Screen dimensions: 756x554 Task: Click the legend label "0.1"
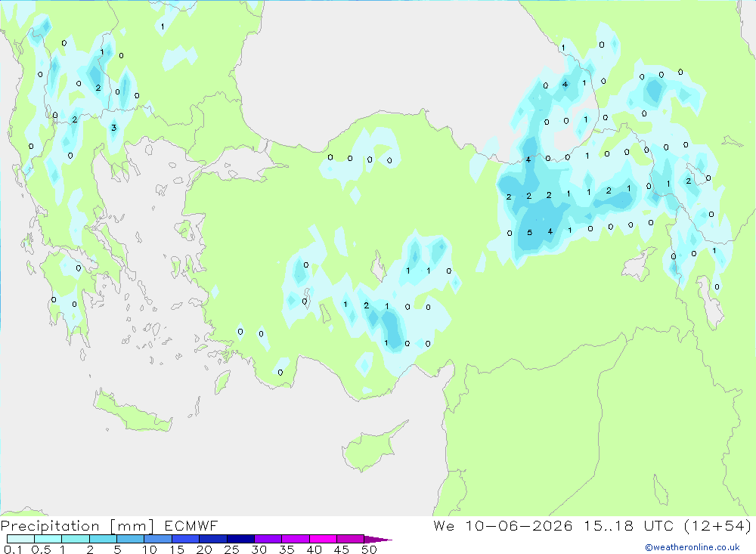(13, 549)
